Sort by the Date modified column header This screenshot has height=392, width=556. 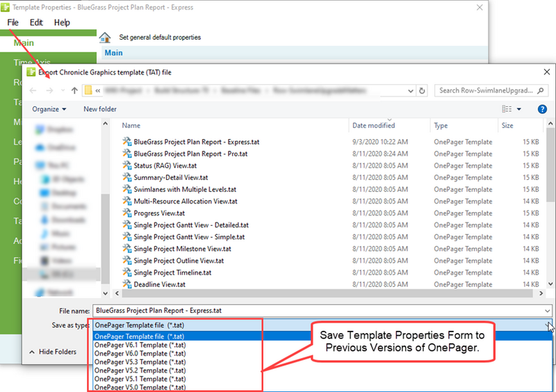pos(373,126)
